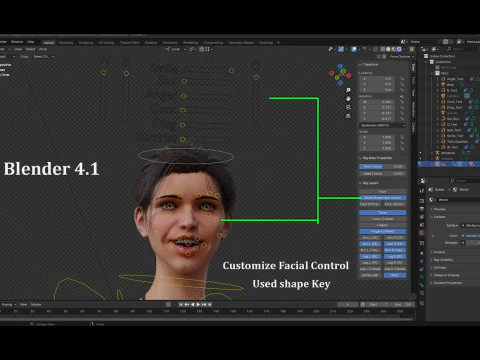Viewport: 480px width, 360px height.
Task: Jump to timeline end frame
Action: 210,304
